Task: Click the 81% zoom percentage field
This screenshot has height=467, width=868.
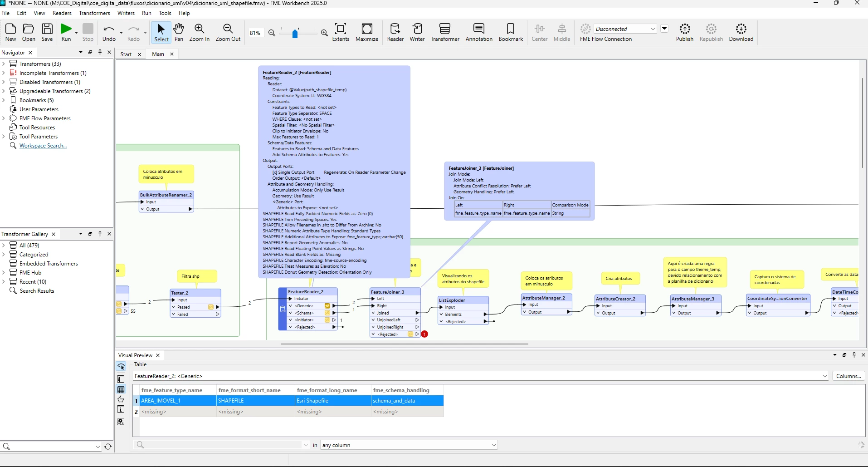Action: pos(256,33)
